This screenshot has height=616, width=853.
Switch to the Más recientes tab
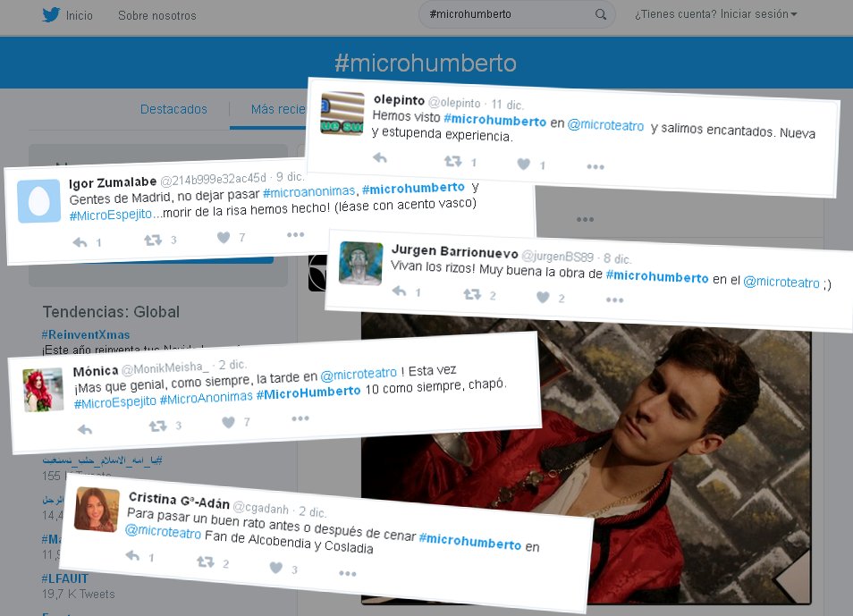coord(278,109)
